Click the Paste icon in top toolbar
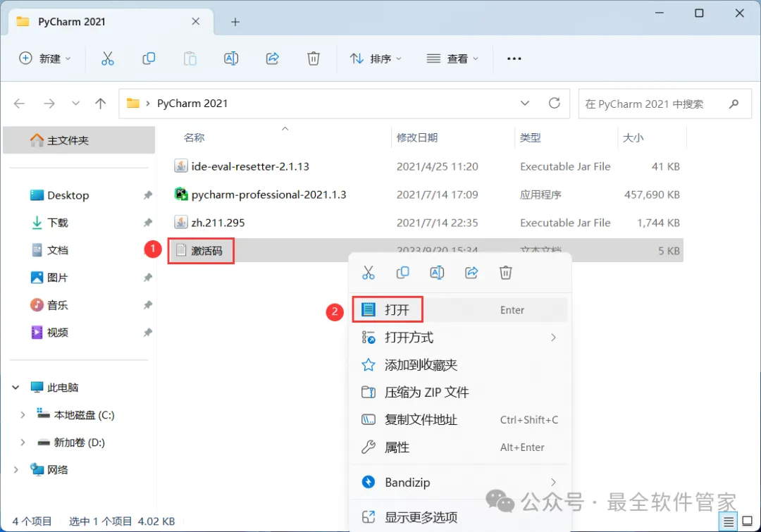 click(x=190, y=58)
